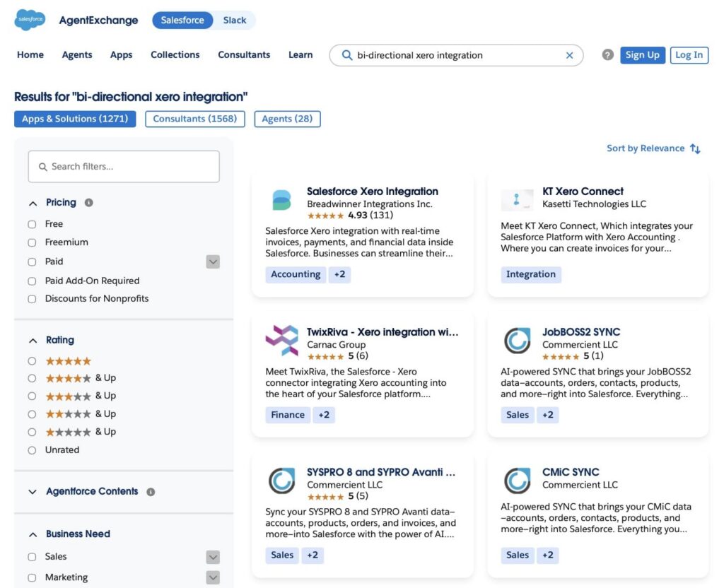Click the AgentExchange title text
Viewport: 724px width, 588px height.
coord(98,20)
